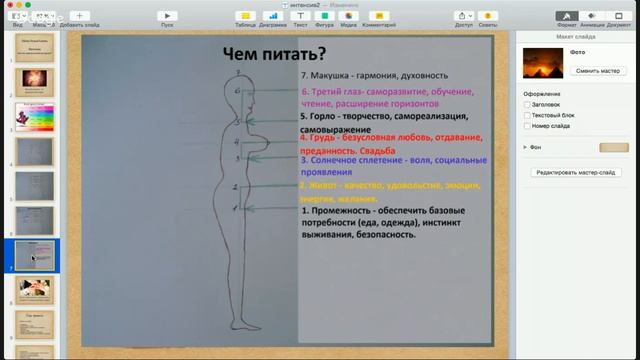Click the document title 'интенсив2' in title bar
This screenshot has width=640, height=360.
[x=304, y=5]
